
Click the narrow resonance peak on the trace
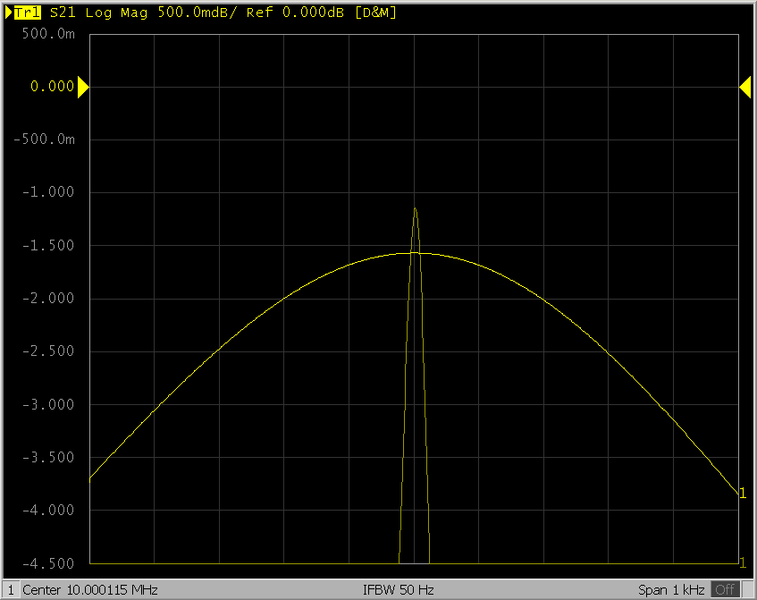point(415,211)
